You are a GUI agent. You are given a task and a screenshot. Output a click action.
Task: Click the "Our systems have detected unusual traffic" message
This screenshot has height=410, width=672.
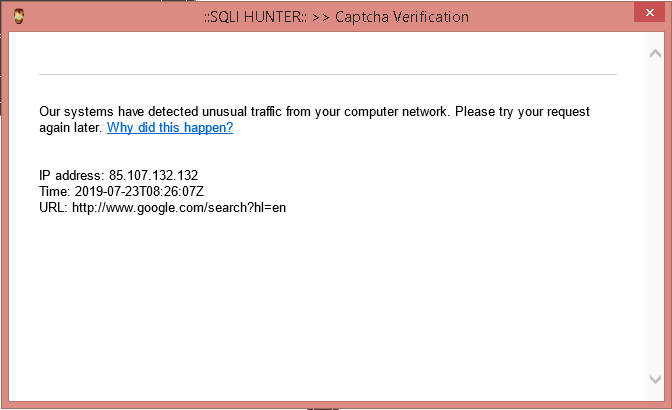click(314, 119)
